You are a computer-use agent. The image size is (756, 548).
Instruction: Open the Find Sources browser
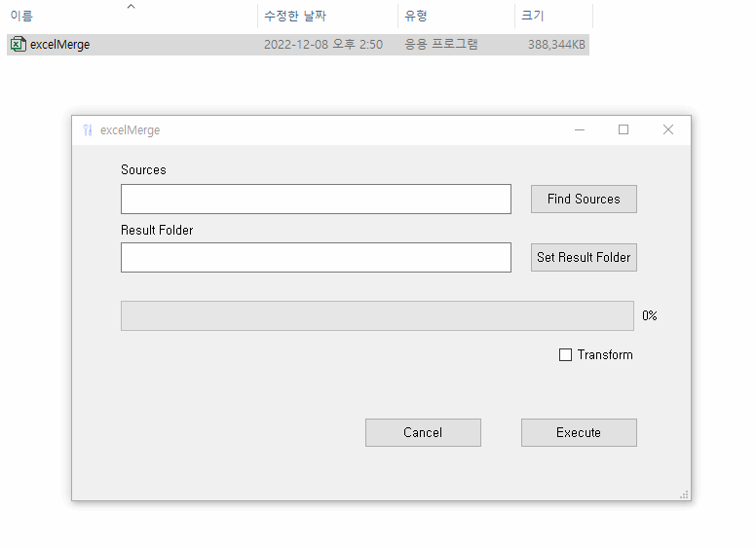pyautogui.click(x=584, y=199)
